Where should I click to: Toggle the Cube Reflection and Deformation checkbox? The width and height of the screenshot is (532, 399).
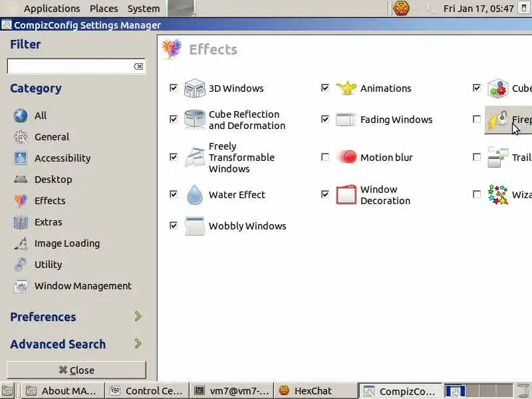tap(174, 119)
